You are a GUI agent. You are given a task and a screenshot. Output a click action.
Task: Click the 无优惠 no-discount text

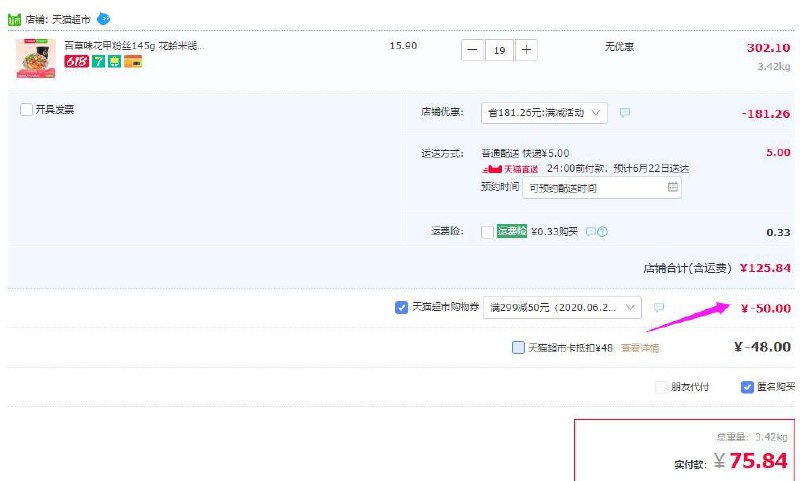(619, 47)
